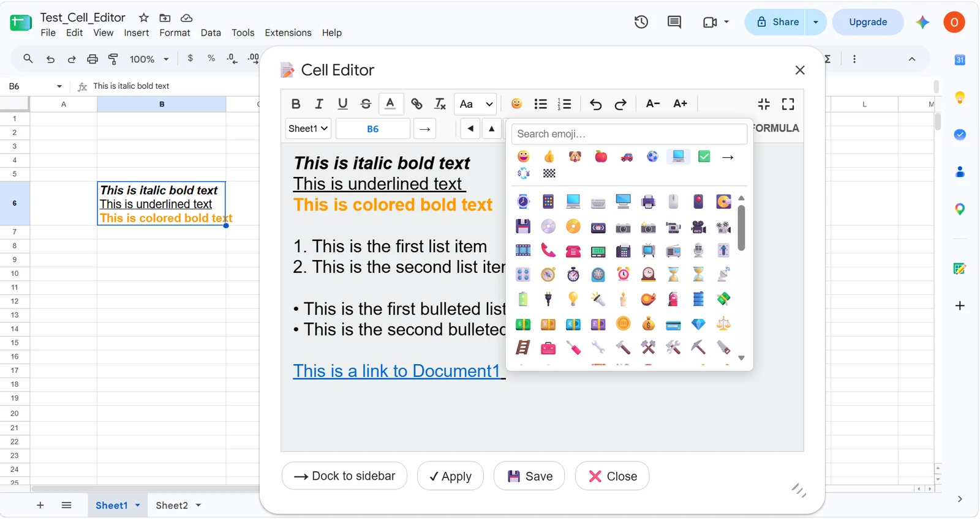
Task: Toggle the emoji picker button
Action: 516,104
